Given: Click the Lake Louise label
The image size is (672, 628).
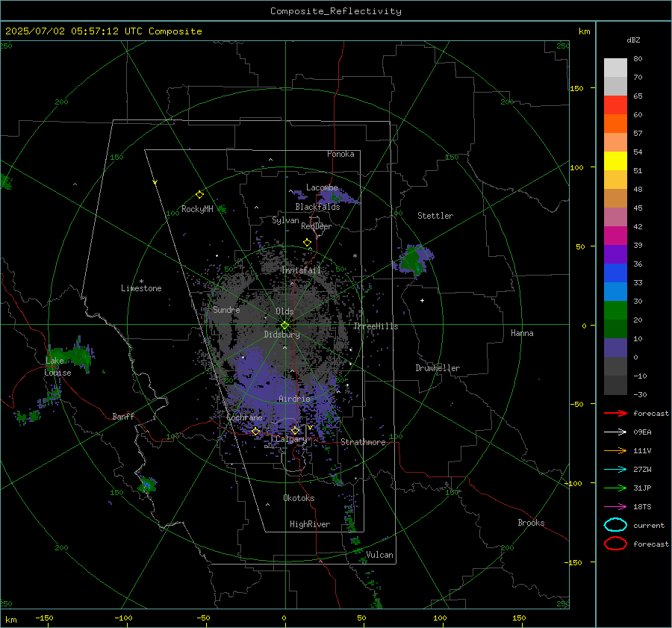Looking at the screenshot, I should click(x=57, y=367).
